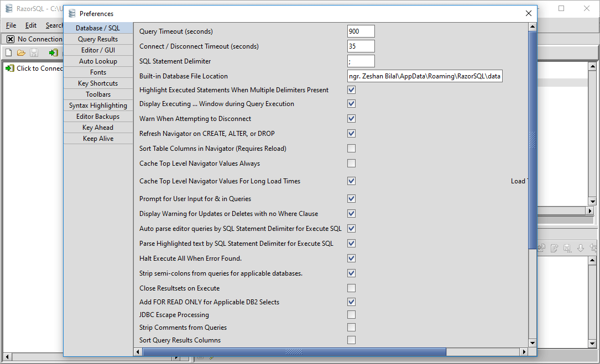Toggle Auto parse editor queries checkbox
This screenshot has width=600, height=364.
351,229
